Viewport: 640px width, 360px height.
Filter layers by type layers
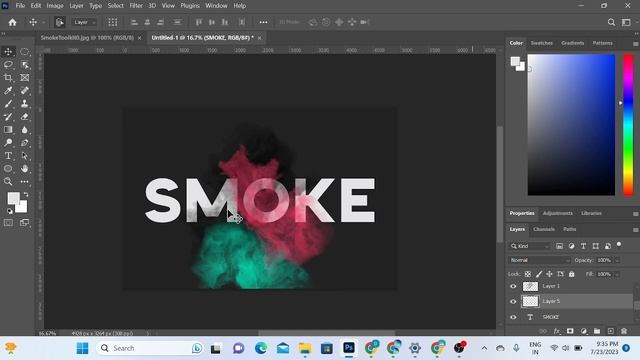click(583, 246)
